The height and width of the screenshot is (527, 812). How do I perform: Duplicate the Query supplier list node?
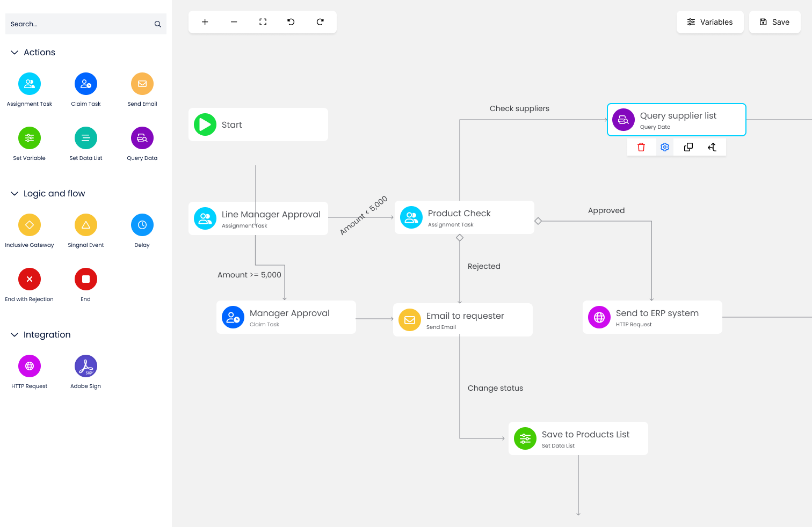(688, 147)
